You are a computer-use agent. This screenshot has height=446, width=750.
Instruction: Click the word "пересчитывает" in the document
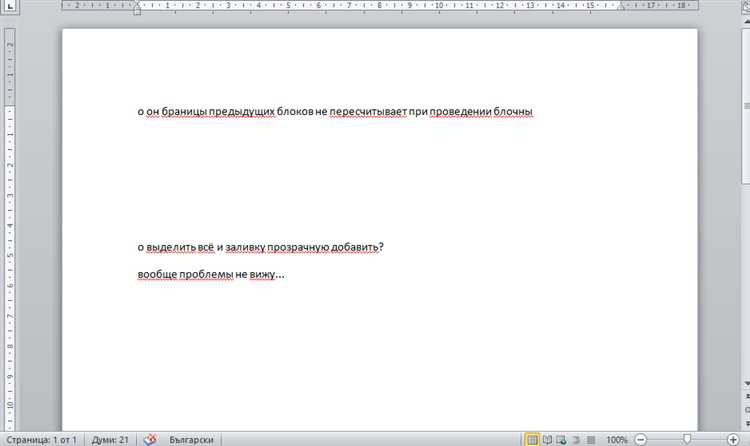(x=368, y=112)
